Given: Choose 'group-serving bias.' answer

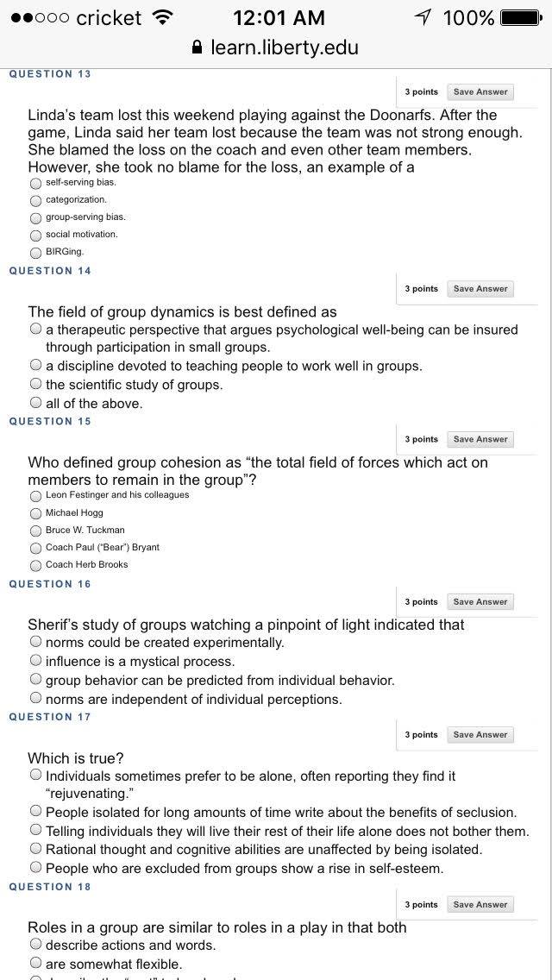Looking at the screenshot, I should pos(35,217).
